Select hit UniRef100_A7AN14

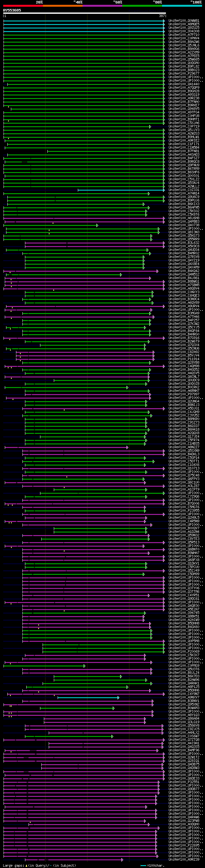coord(184,194)
